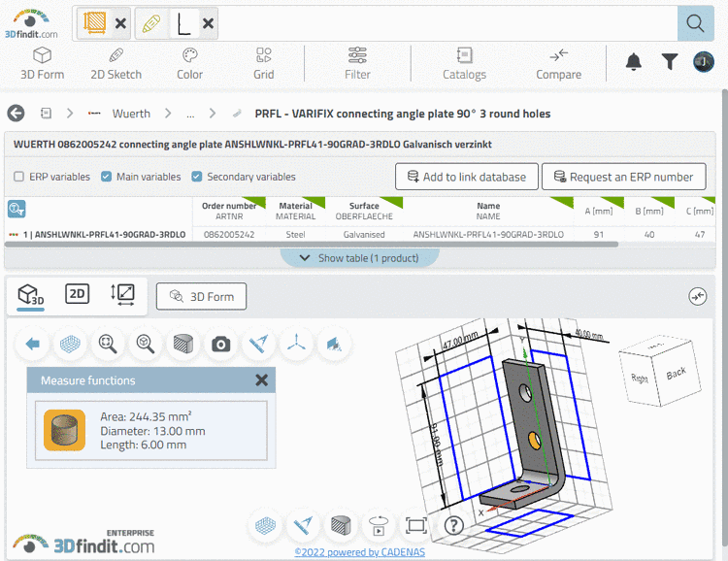Click the page vertical scrollbar
Image resolution: width=728 pixels, height=561 pixels.
pos(724,315)
